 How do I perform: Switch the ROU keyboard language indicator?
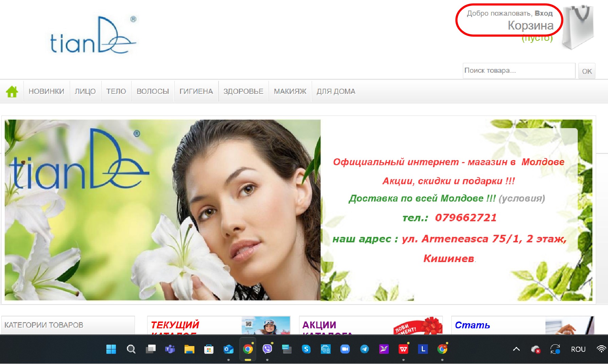[x=578, y=349]
